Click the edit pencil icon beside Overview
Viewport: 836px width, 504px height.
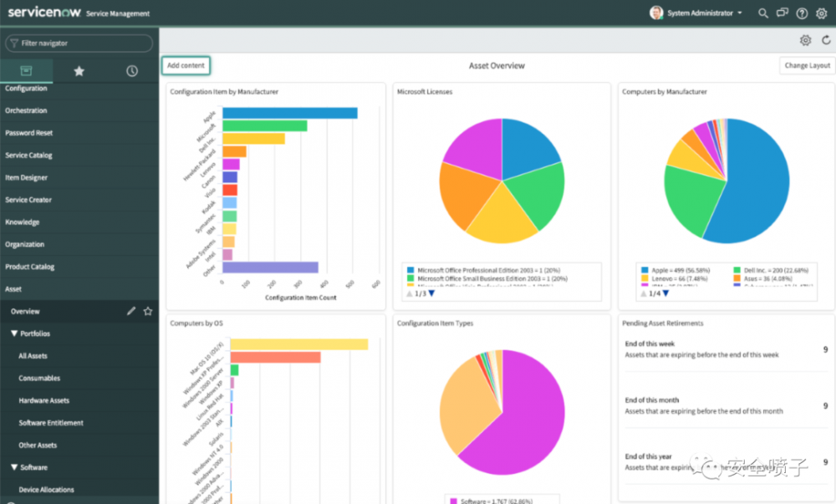131,311
